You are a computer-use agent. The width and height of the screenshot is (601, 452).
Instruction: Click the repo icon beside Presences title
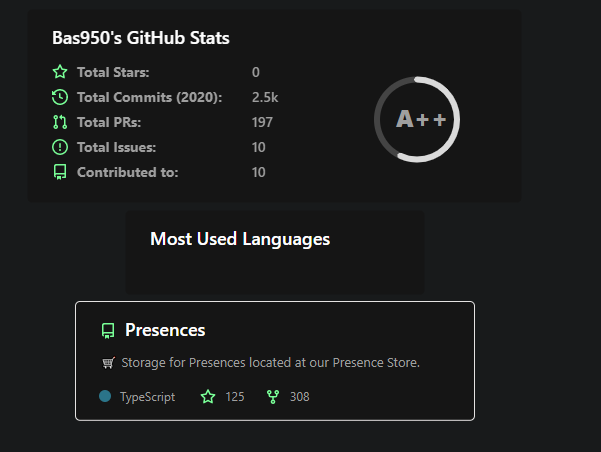click(x=108, y=330)
